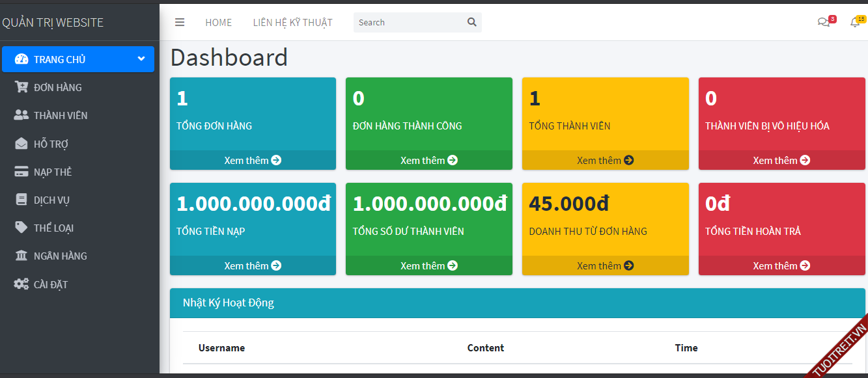The width and height of the screenshot is (868, 378).
Task: Click Xem thêm under DOANH THU TỪ ĐƠN HÀNG
Action: 605,265
